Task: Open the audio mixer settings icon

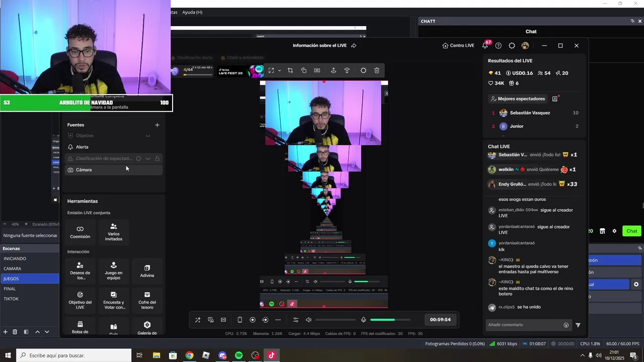Action: [x=296, y=320]
